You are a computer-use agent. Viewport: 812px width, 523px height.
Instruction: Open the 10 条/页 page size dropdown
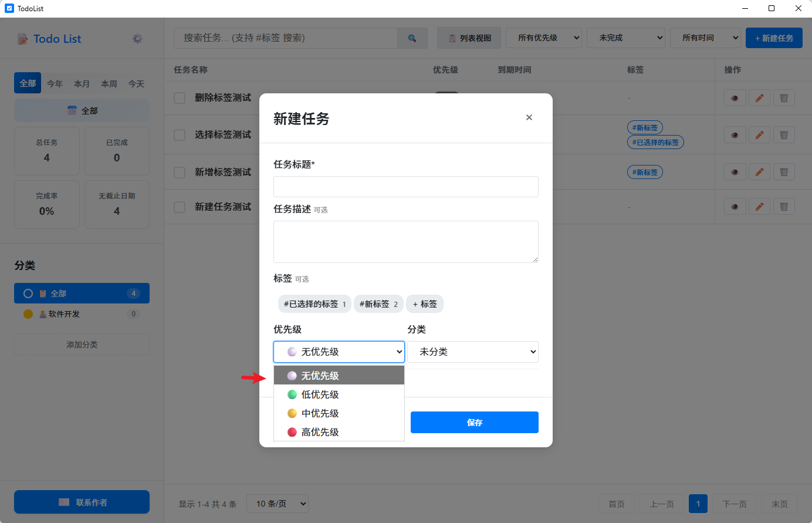278,504
